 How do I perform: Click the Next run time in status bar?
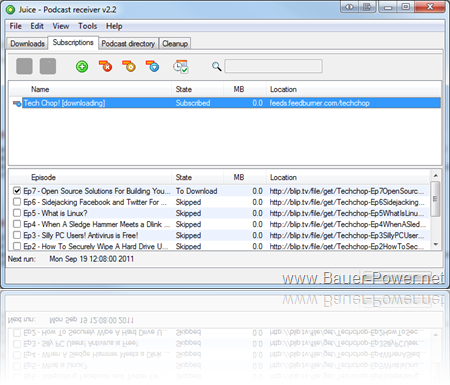pos(92,259)
